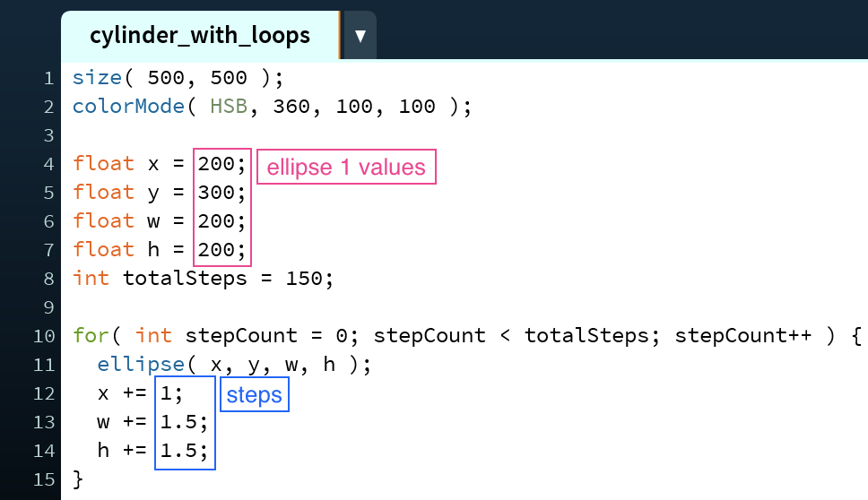Click the 'x += 1;' line
The width and height of the screenshot is (868, 500).
pyautogui.click(x=140, y=393)
